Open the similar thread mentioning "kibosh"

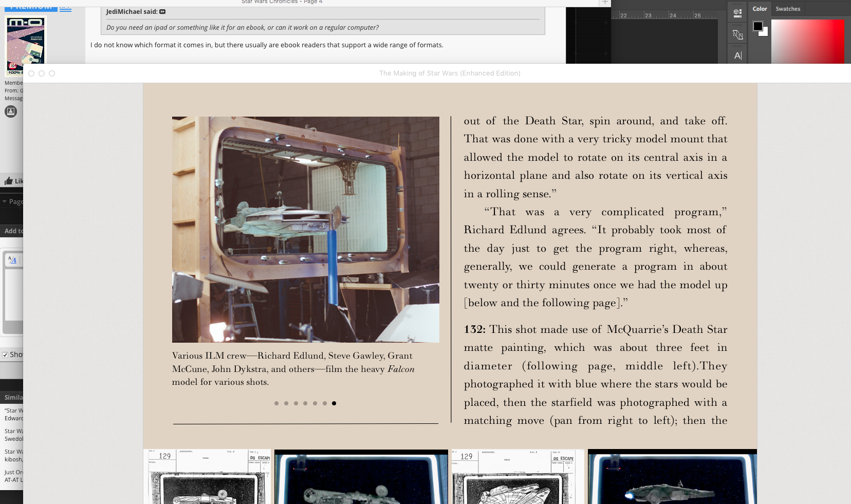pos(13,455)
